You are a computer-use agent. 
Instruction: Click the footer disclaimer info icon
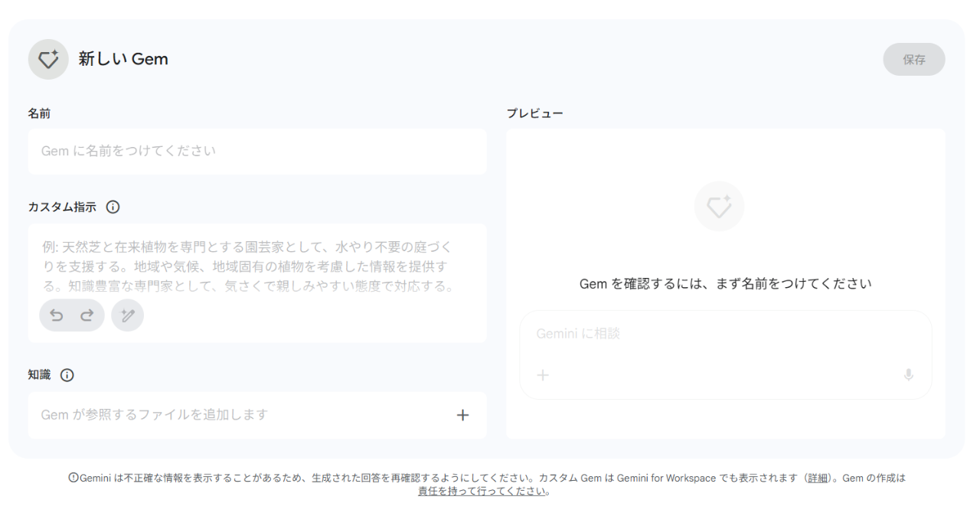[x=73, y=478]
